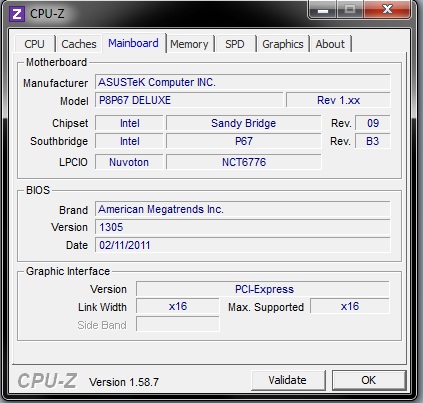Click the Max. Supported x16 value
Image resolution: width=423 pixels, height=403 pixels.
tap(350, 306)
